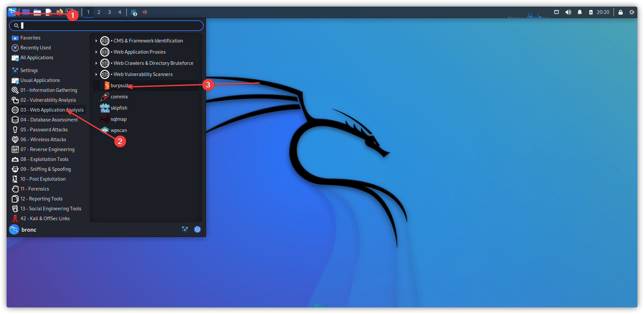The image size is (644, 314).
Task: Click the bronc username label
Action: (29, 230)
